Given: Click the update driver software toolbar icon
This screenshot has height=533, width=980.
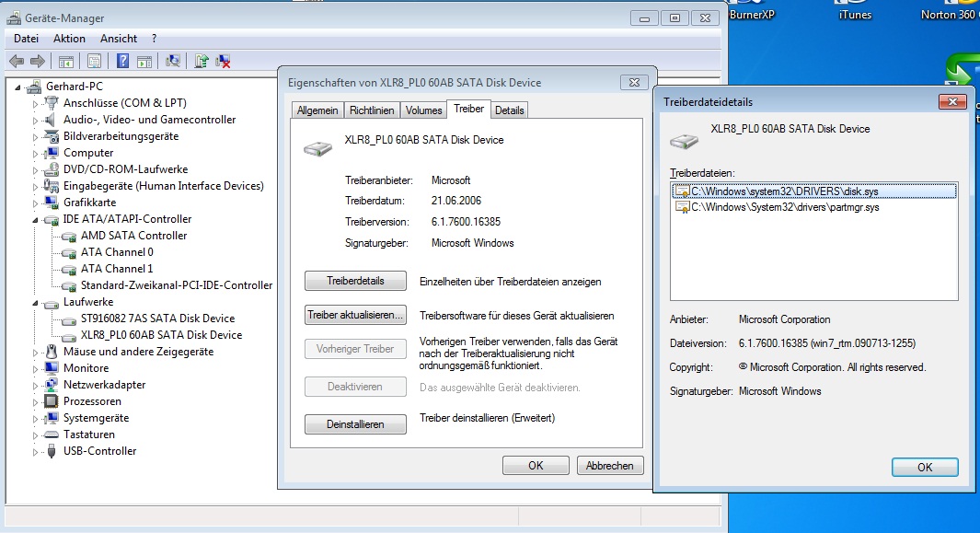Looking at the screenshot, I should click(202, 62).
